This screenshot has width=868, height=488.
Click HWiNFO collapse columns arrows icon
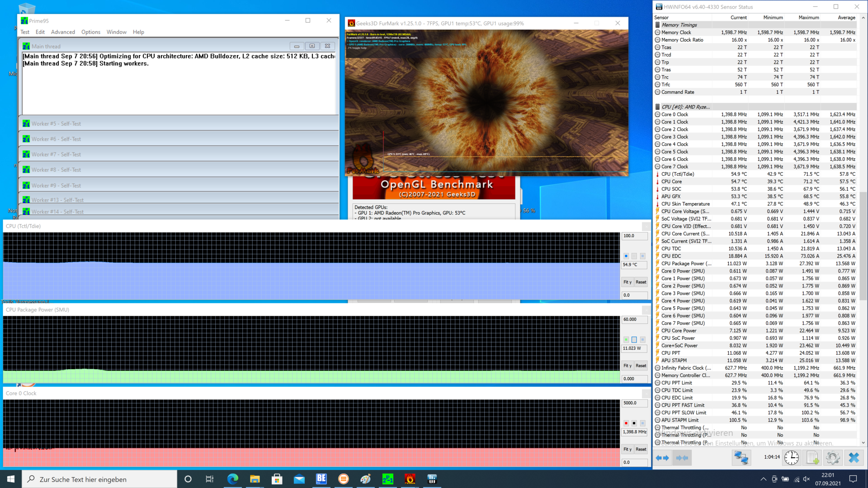[682, 458]
